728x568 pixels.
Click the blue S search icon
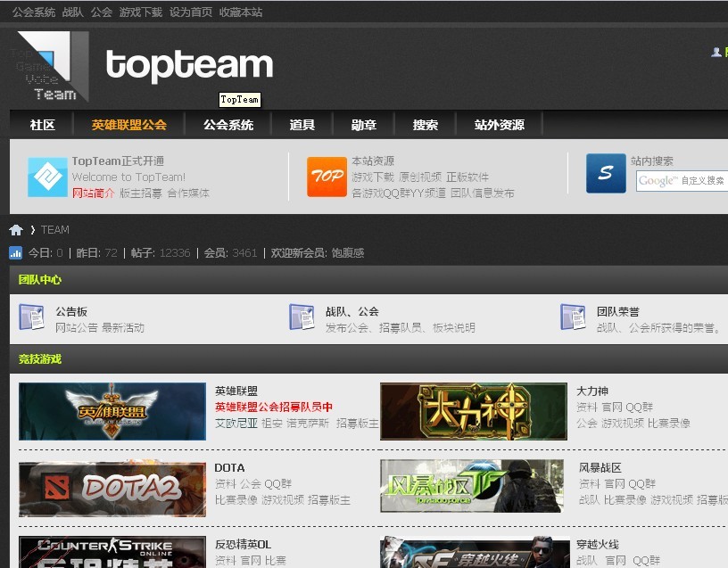click(606, 173)
